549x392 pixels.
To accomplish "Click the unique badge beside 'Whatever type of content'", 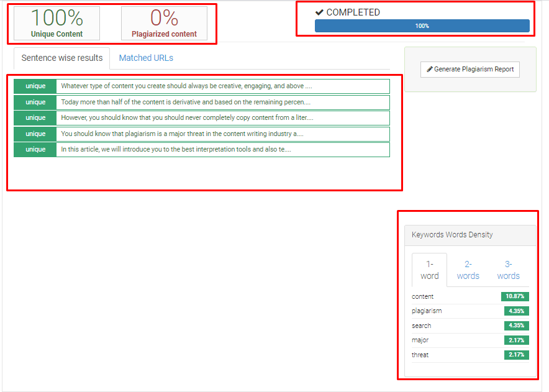I will tap(35, 86).
